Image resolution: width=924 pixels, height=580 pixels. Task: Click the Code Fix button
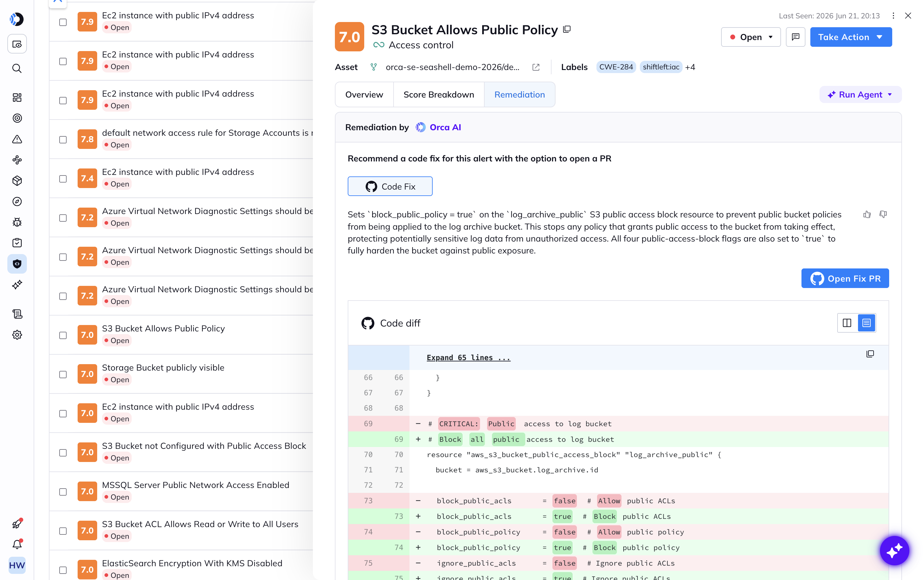coord(390,187)
